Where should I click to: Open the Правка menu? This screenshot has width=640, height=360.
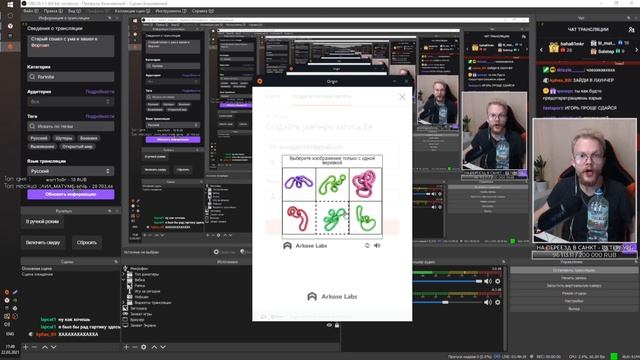click(x=53, y=11)
